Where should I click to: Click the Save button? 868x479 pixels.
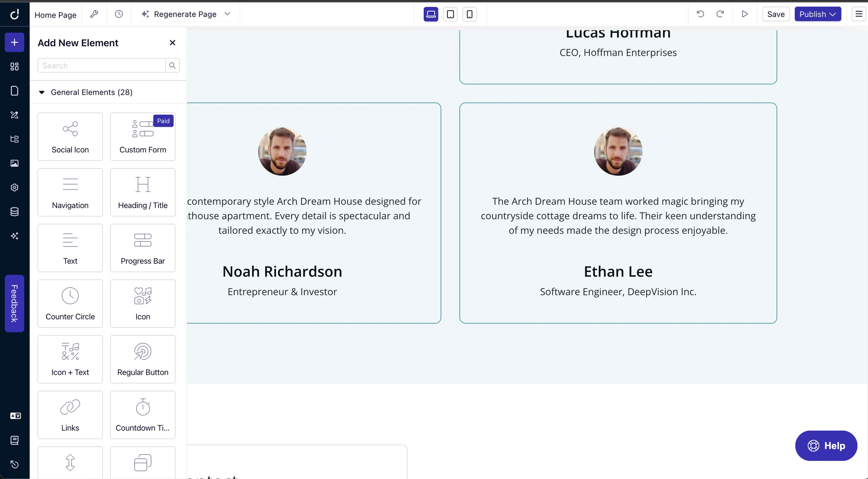click(776, 14)
